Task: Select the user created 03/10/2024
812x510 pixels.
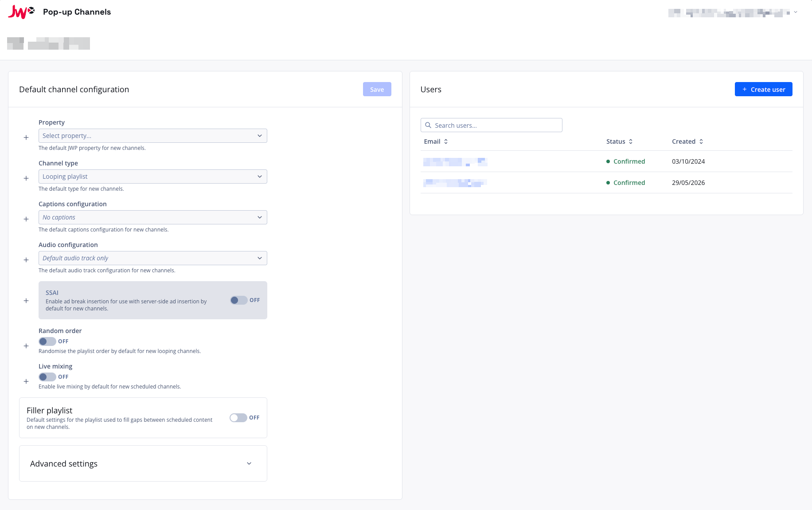Action: coord(607,161)
